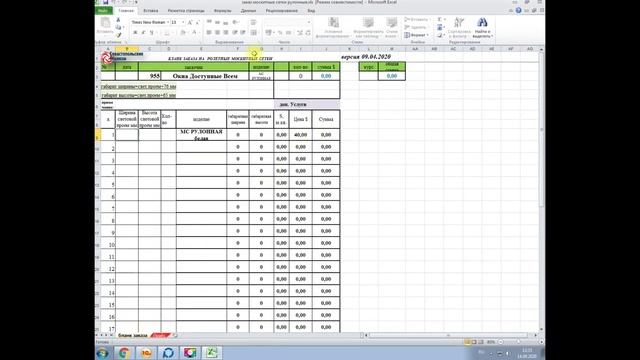Screen dimensions: 640x360
Task: Open Google Chrome from the taskbar
Action: [x=124, y=353]
